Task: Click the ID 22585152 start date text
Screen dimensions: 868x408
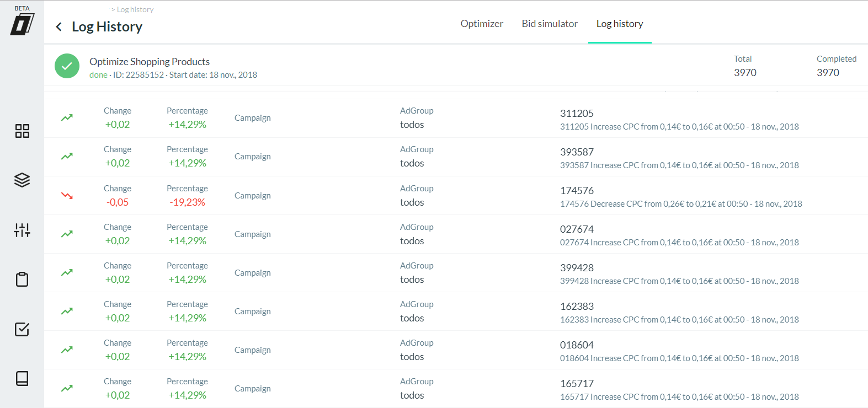Action: coord(185,75)
